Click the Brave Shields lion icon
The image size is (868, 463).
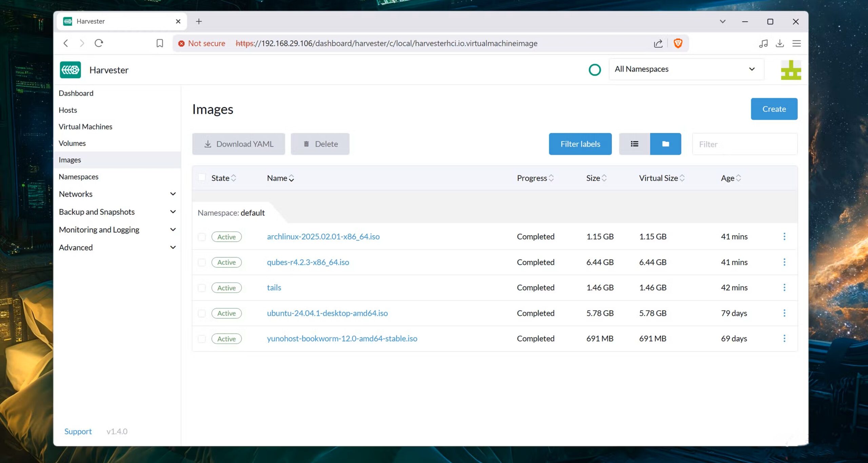(678, 43)
